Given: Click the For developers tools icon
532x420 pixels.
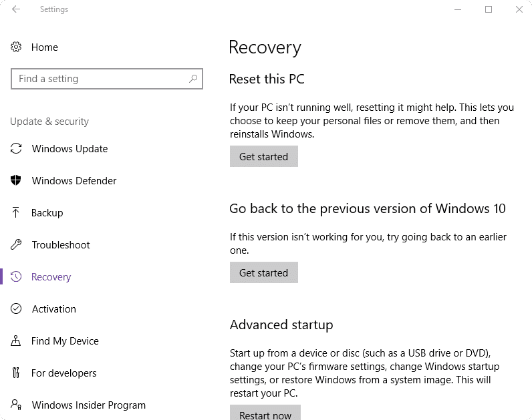Looking at the screenshot, I should (16, 373).
